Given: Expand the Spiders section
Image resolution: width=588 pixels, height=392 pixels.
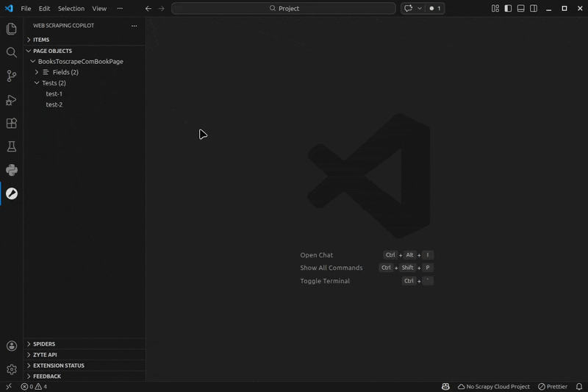Looking at the screenshot, I should pyautogui.click(x=43, y=343).
